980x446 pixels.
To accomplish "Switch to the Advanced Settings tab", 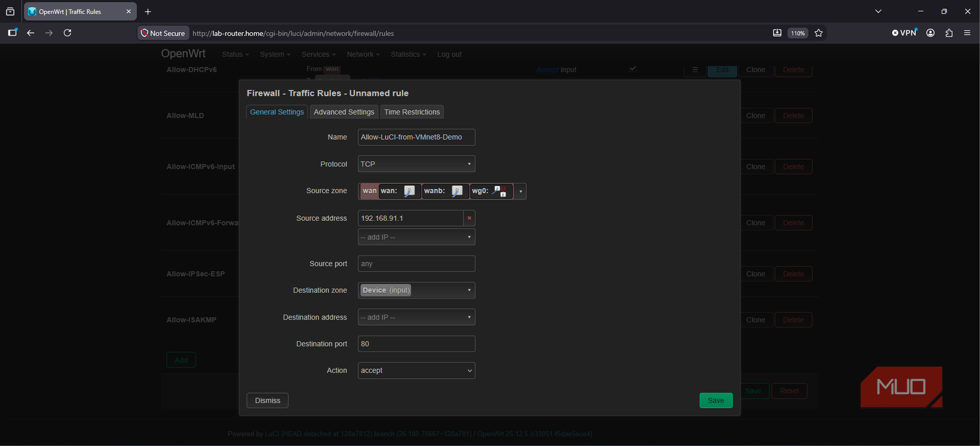I will tap(344, 112).
